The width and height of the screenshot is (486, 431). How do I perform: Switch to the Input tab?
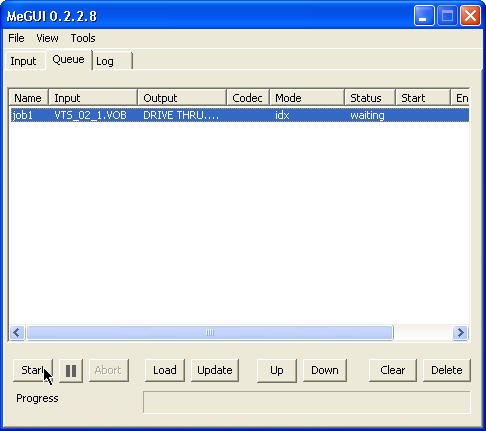coord(23,61)
